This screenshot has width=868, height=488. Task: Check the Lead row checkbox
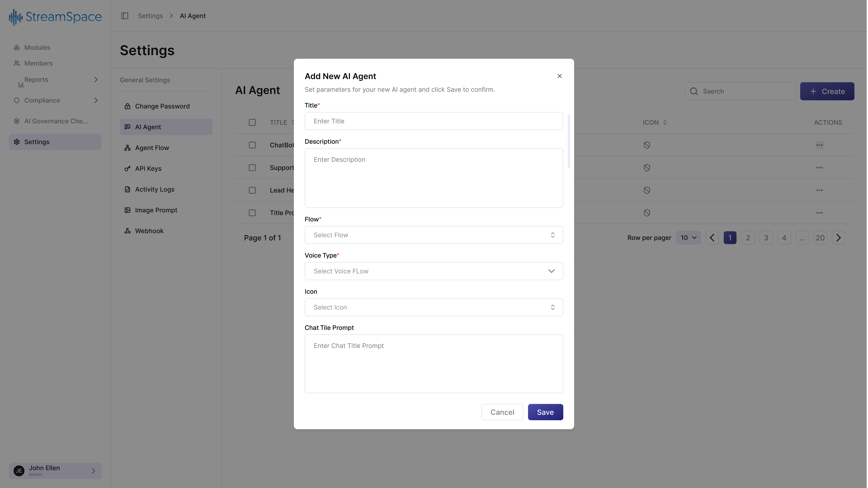(x=252, y=190)
